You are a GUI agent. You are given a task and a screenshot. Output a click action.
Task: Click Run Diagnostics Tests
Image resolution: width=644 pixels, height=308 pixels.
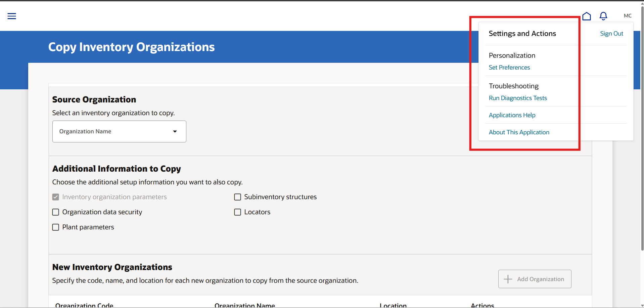518,98
